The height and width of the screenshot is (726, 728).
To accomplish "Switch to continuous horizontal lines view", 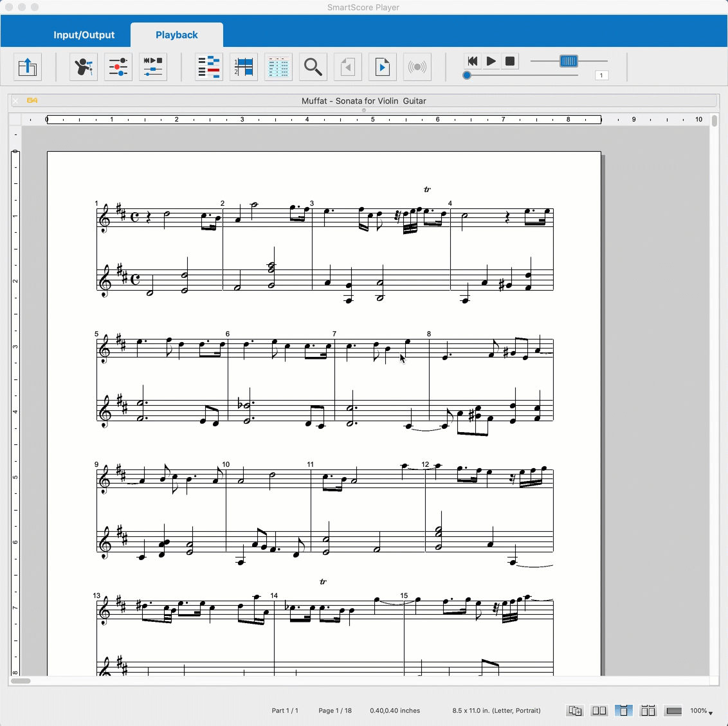I will pyautogui.click(x=674, y=711).
